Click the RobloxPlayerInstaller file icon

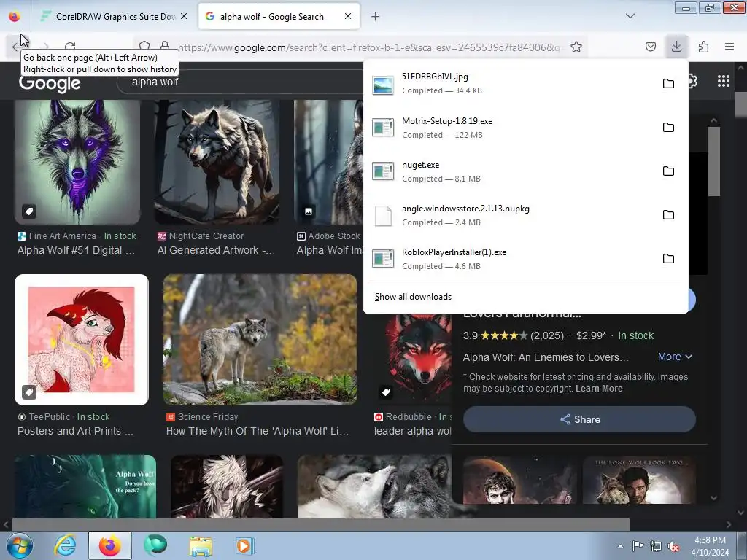tap(383, 259)
